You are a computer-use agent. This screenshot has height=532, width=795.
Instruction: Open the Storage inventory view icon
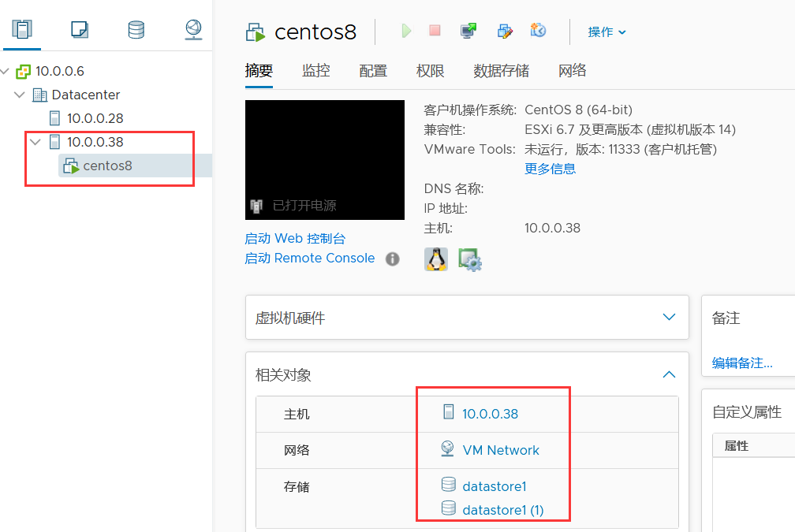point(136,30)
